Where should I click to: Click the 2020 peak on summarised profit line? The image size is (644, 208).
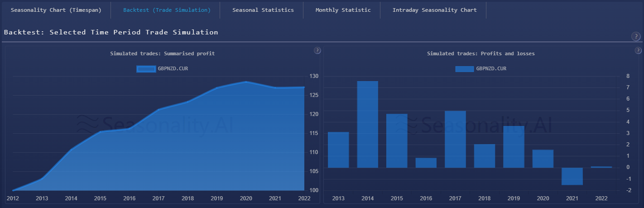click(246, 82)
